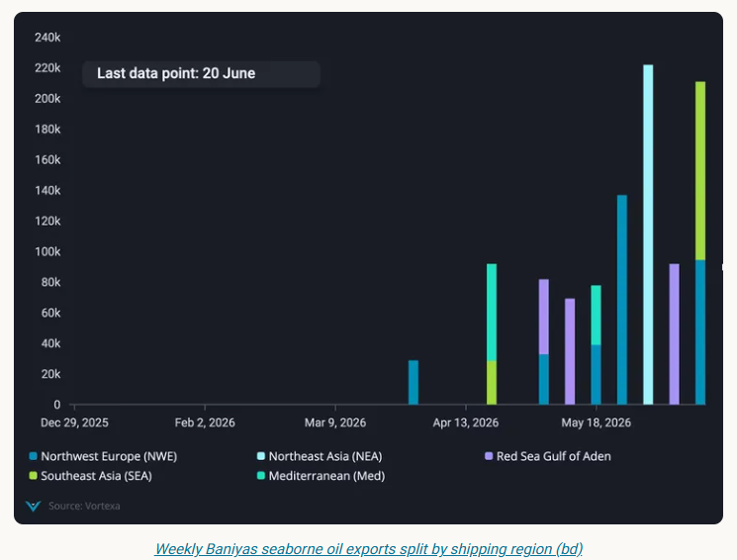Click the Red Sea Gulf of Aden legend swatch
737x560 pixels.
[489, 456]
